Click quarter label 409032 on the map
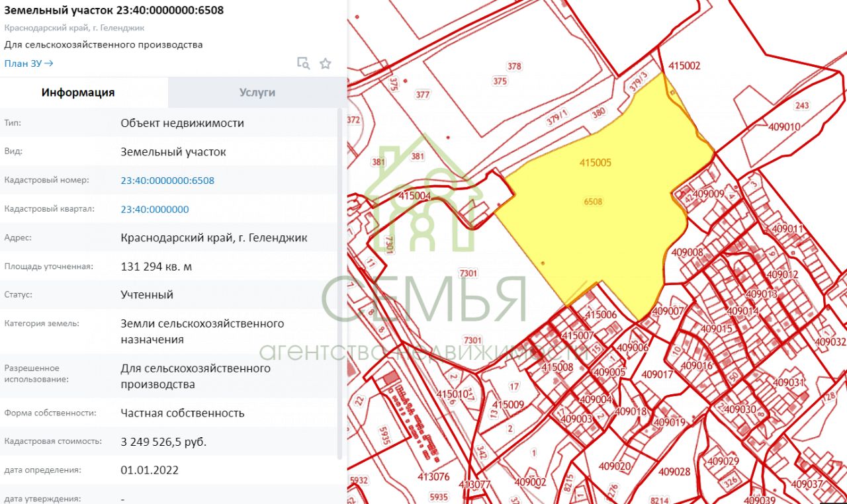This screenshot has height=504, width=847. (830, 342)
